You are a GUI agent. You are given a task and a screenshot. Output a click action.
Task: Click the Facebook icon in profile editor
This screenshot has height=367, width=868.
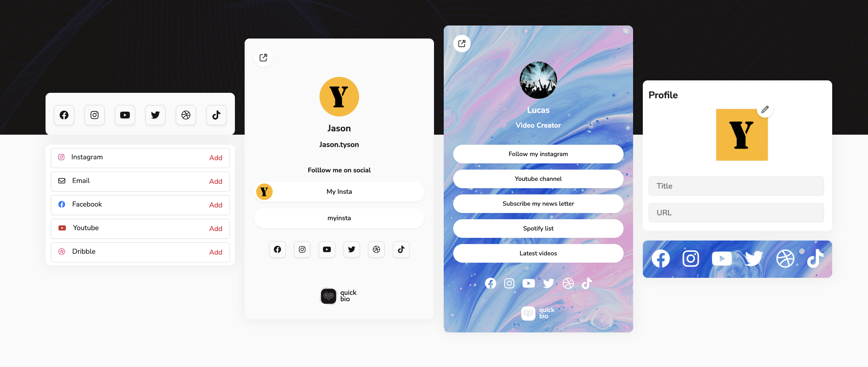660,258
